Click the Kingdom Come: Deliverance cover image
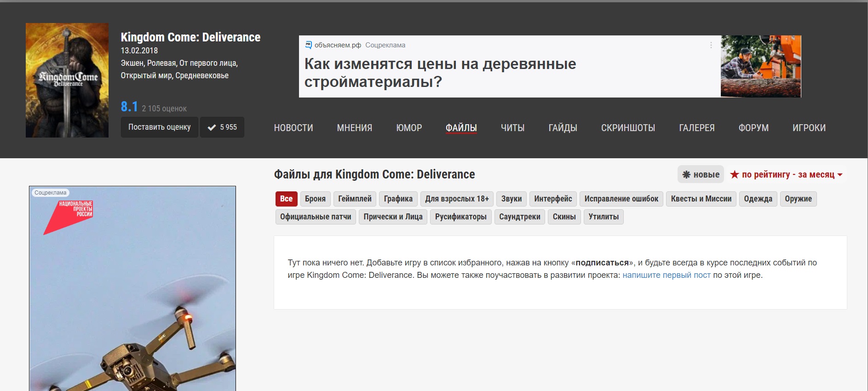The image size is (868, 391). point(67,80)
